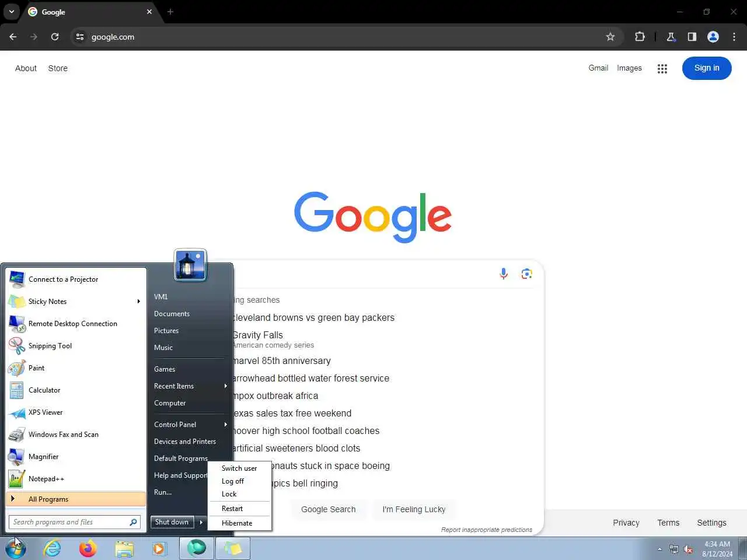
Task: Open Firefox from the taskbar
Action: pyautogui.click(x=88, y=548)
